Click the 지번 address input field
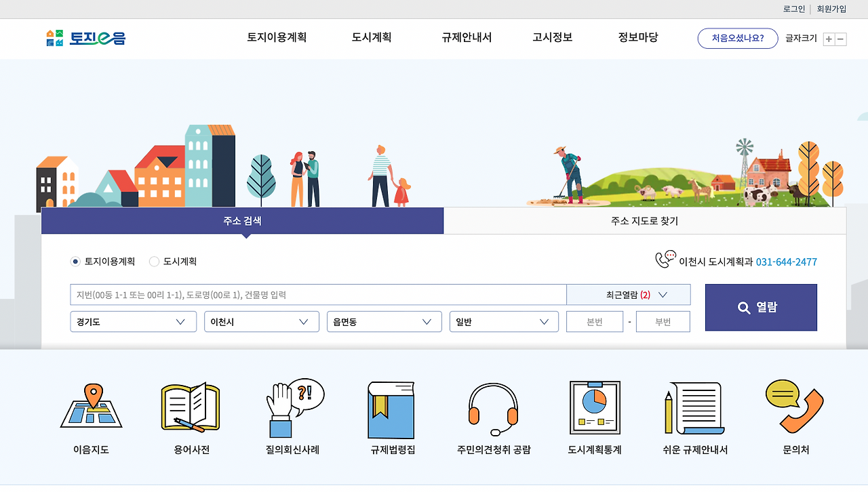The image size is (868, 492). pyautogui.click(x=319, y=294)
